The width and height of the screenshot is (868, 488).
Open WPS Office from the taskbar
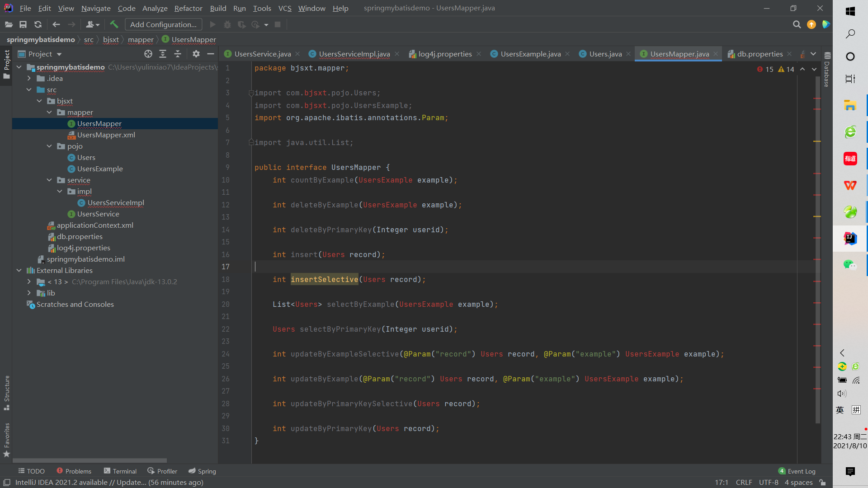coord(850,185)
